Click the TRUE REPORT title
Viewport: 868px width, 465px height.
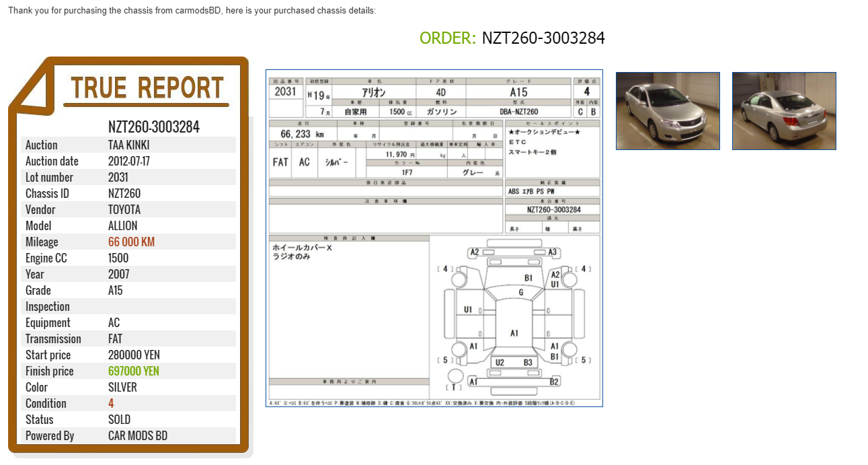pyautogui.click(x=147, y=88)
